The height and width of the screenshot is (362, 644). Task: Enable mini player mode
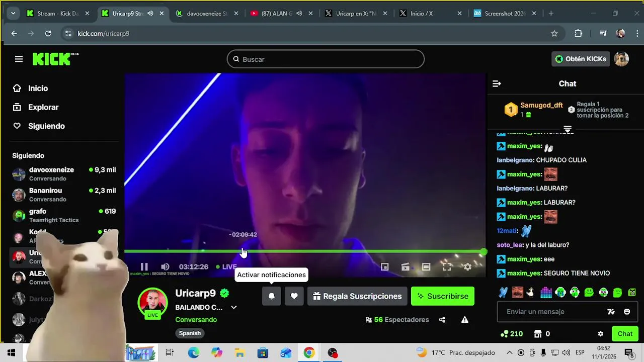[384, 267]
